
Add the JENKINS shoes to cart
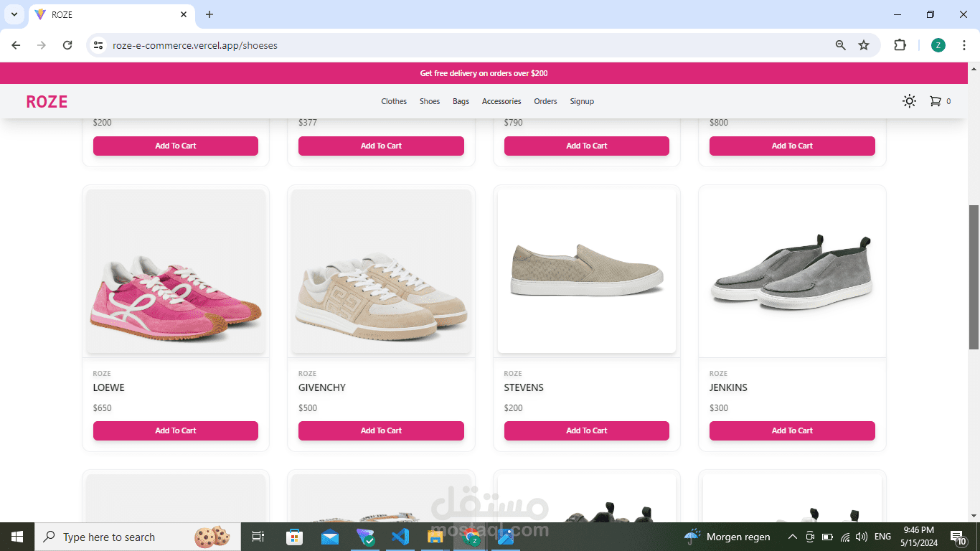click(792, 430)
